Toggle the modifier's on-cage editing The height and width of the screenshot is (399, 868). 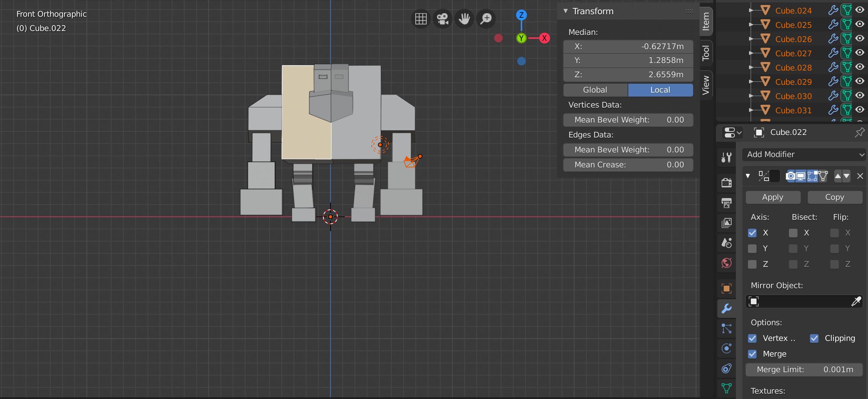click(x=823, y=176)
